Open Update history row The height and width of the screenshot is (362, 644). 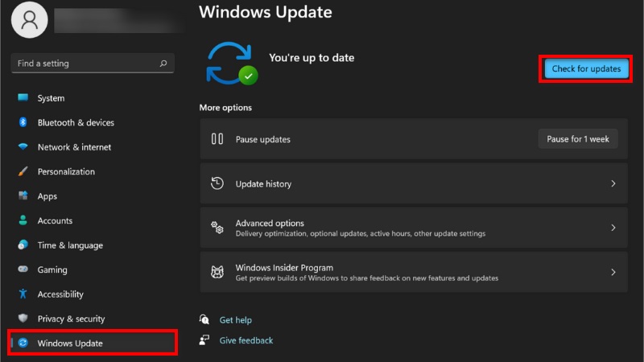414,183
